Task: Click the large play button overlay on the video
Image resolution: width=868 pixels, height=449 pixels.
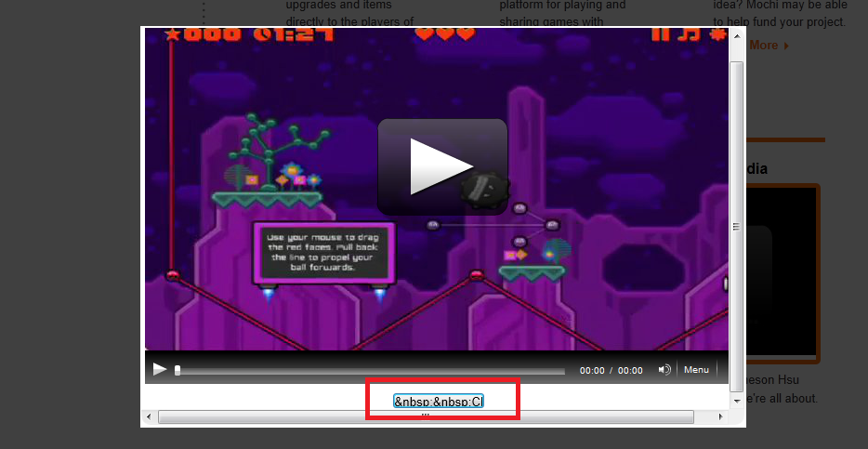Action: click(x=442, y=166)
